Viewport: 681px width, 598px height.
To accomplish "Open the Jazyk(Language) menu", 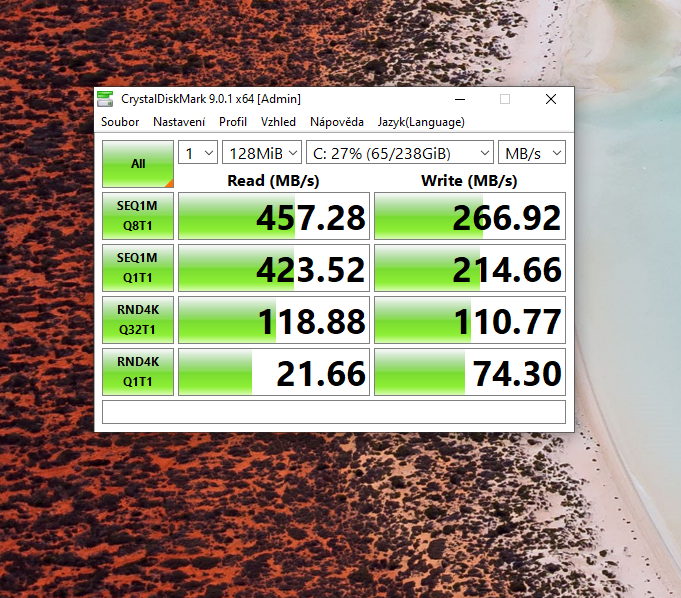I will click(421, 122).
